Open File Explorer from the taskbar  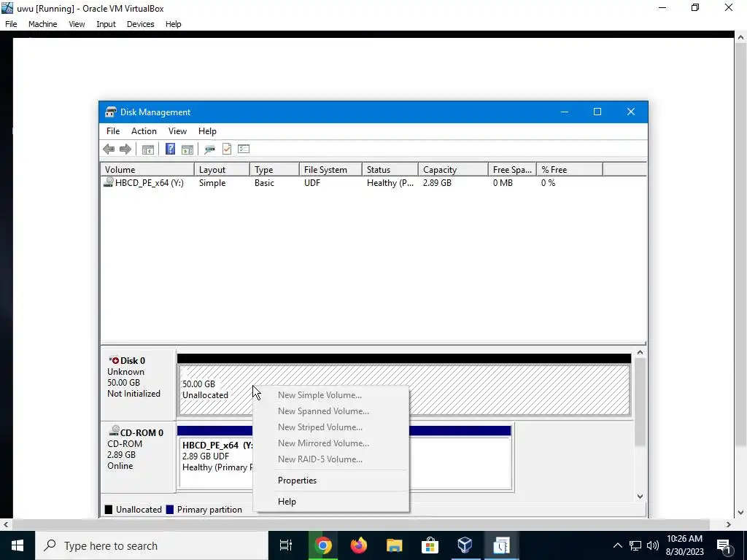click(394, 545)
